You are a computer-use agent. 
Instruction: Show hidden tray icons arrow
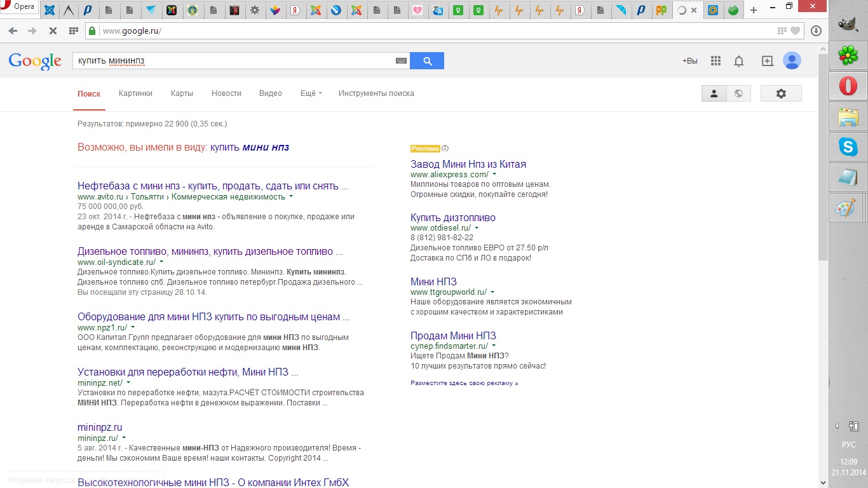(x=837, y=426)
